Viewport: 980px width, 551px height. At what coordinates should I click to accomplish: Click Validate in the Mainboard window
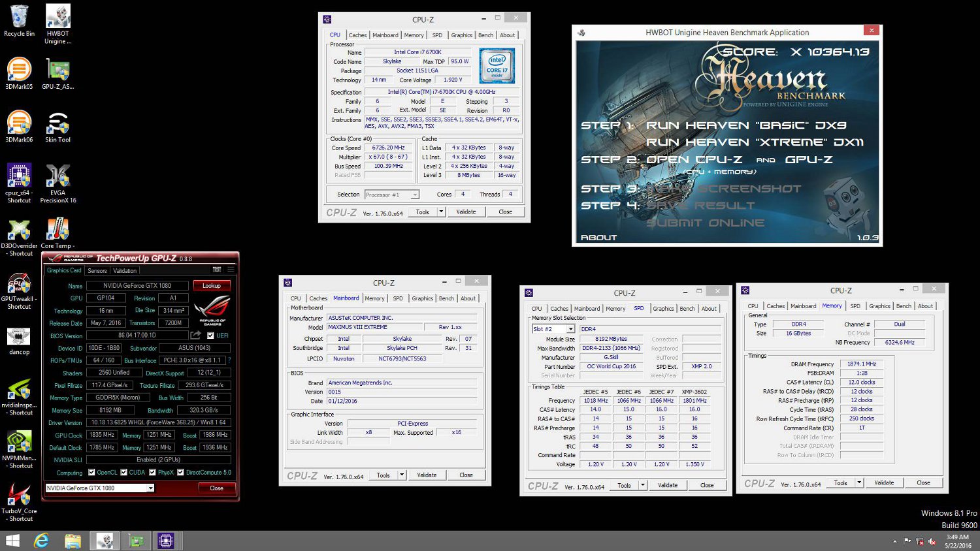coord(427,475)
